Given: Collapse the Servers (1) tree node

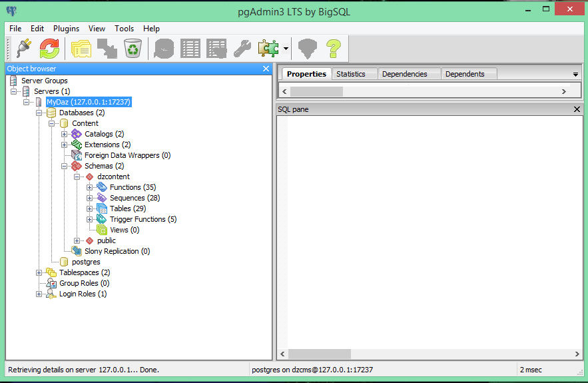Looking at the screenshot, I should click(13, 91).
